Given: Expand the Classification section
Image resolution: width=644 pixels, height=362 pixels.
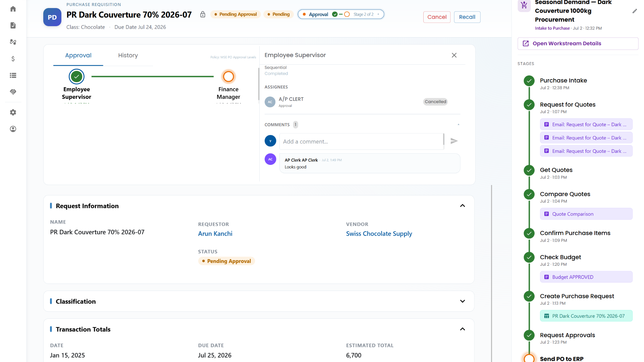Looking at the screenshot, I should click(463, 301).
